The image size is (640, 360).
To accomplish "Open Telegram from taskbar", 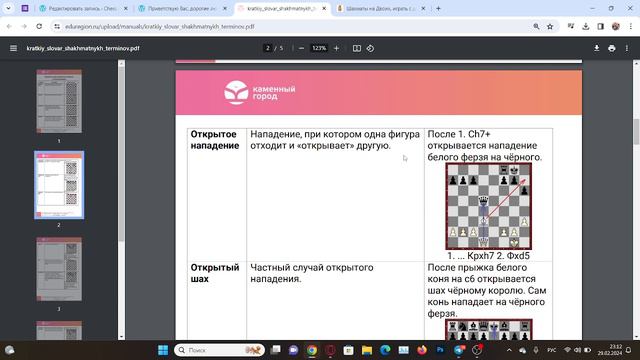I will (x=459, y=350).
